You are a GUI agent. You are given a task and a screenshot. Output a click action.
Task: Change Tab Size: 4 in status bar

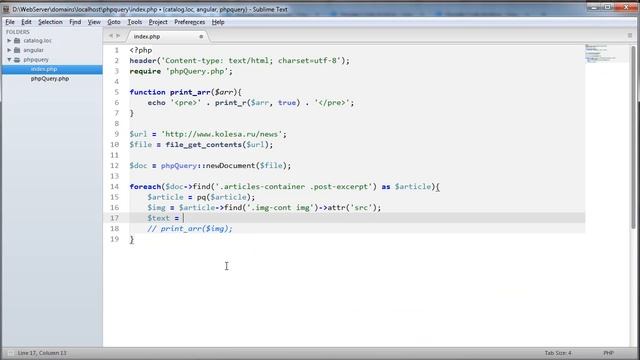pyautogui.click(x=558, y=353)
